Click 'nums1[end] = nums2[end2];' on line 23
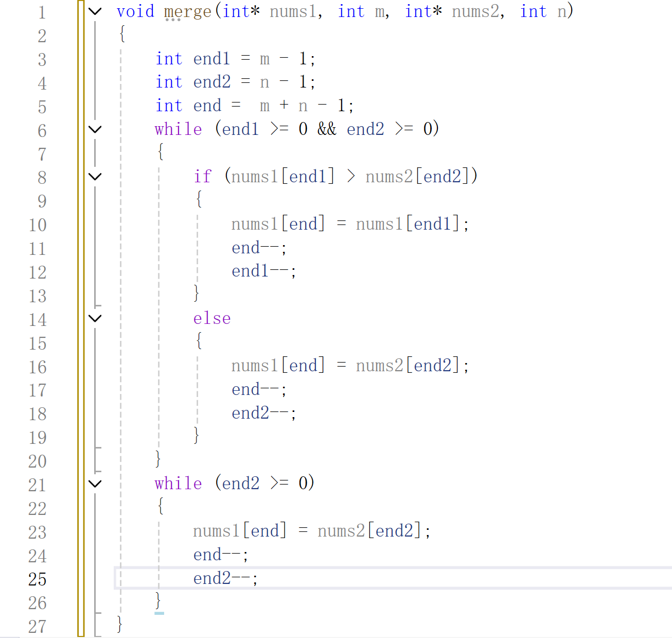 pos(312,530)
